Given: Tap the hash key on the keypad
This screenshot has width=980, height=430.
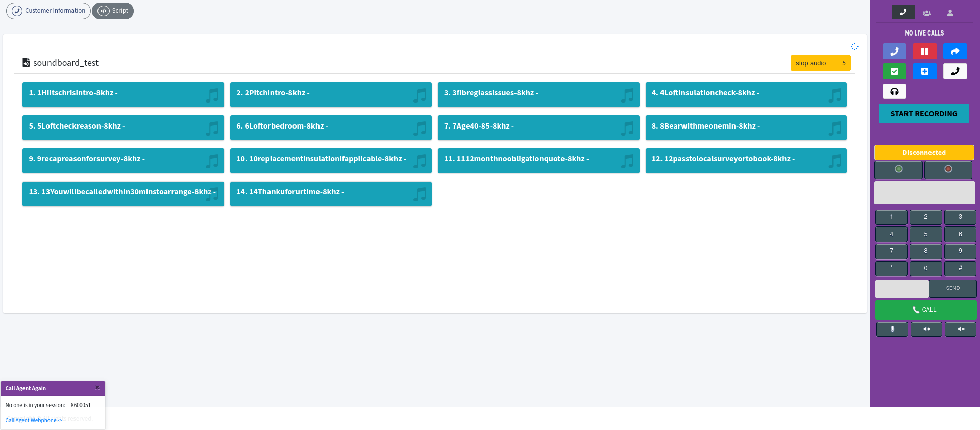Looking at the screenshot, I should 960,269.
